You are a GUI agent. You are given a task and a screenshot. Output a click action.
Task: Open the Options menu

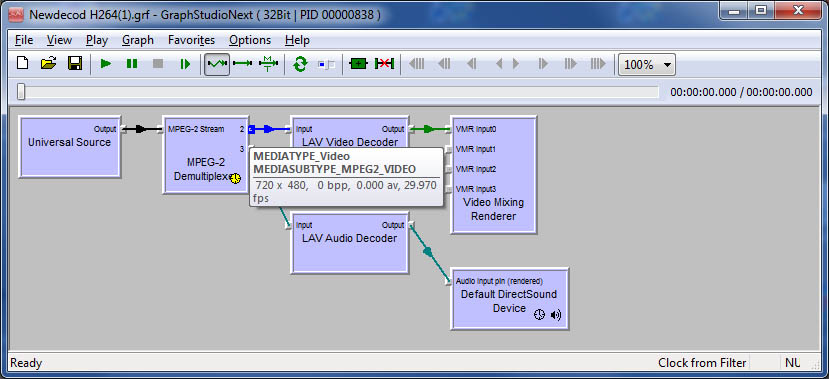[250, 40]
